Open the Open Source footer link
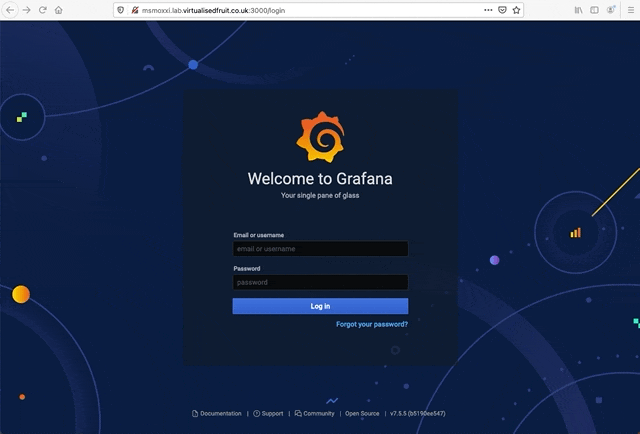The width and height of the screenshot is (640, 434). 362,414
